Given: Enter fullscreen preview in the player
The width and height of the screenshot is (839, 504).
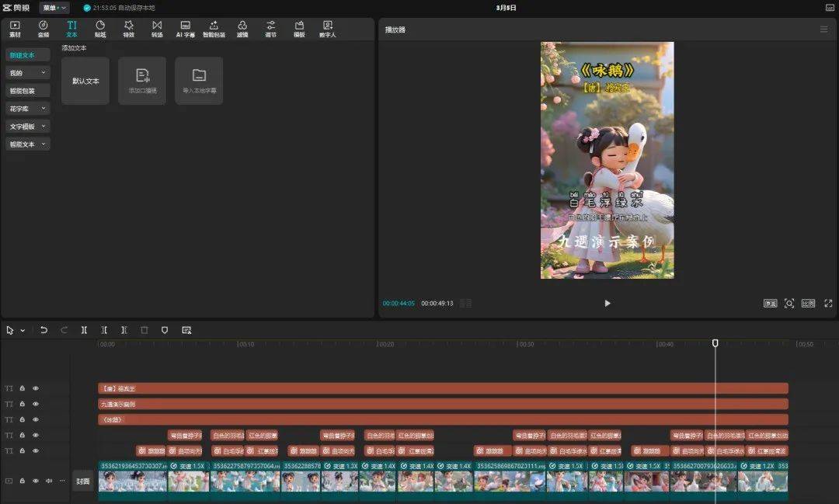Looking at the screenshot, I should point(828,304).
